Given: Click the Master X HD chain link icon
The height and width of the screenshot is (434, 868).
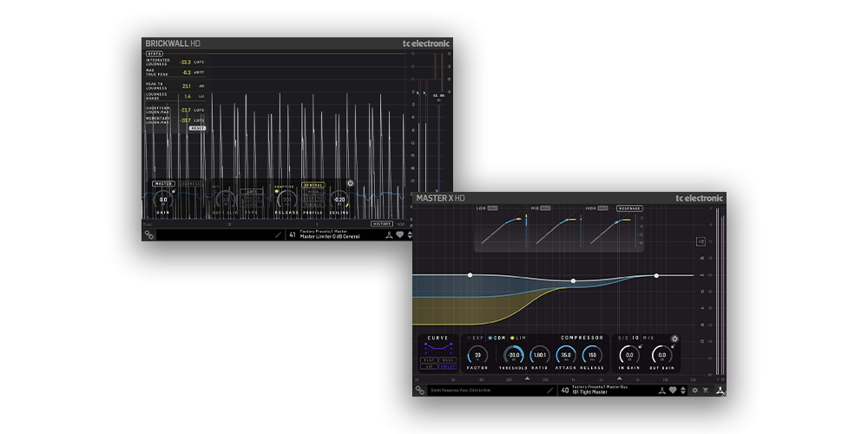Looking at the screenshot, I should click(x=420, y=391).
